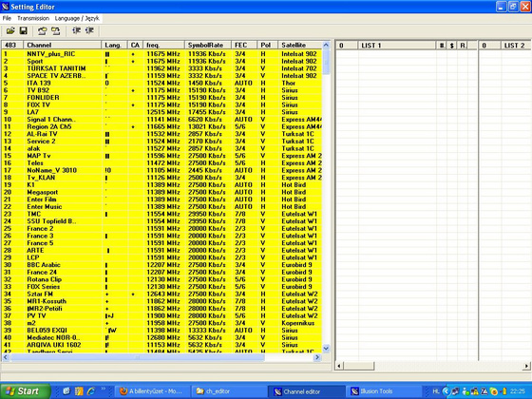Sort by the freq. column header
This screenshot has width=532, height=399.
point(163,45)
